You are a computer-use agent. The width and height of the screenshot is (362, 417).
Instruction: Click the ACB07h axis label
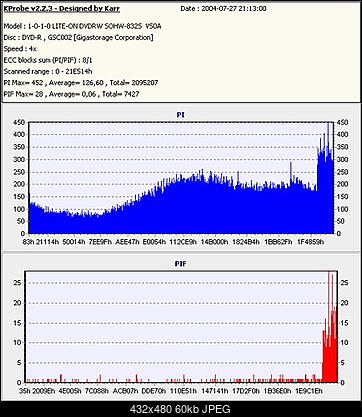pos(125,391)
